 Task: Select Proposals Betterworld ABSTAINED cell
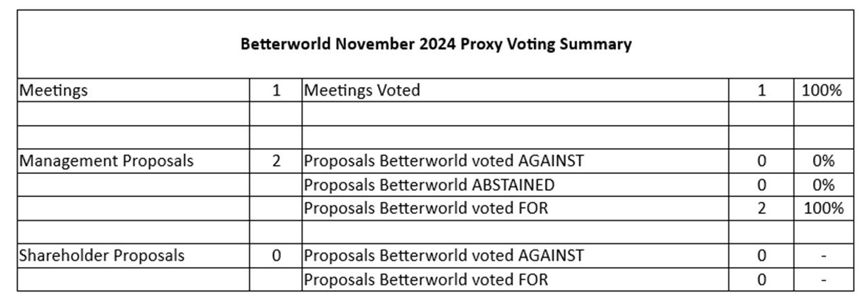coord(516,185)
